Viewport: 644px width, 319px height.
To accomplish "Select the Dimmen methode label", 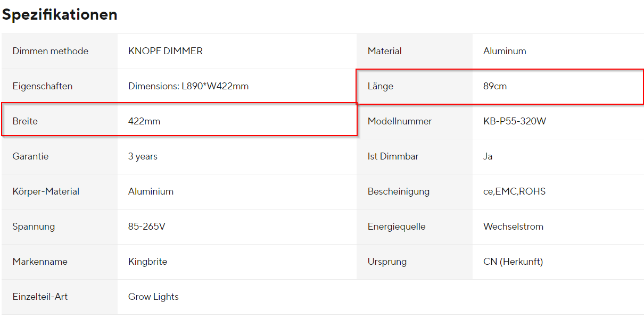I will 51,51.
